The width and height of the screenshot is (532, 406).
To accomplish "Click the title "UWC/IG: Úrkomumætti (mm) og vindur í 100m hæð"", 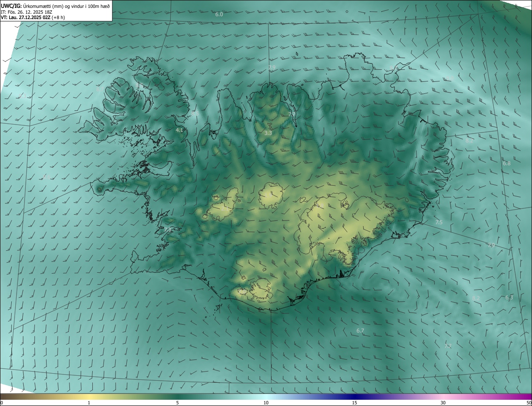I will pyautogui.click(x=55, y=5).
